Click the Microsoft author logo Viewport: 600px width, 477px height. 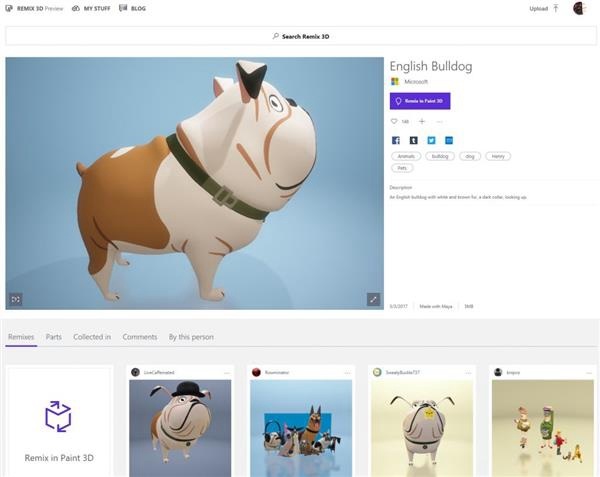click(x=395, y=81)
